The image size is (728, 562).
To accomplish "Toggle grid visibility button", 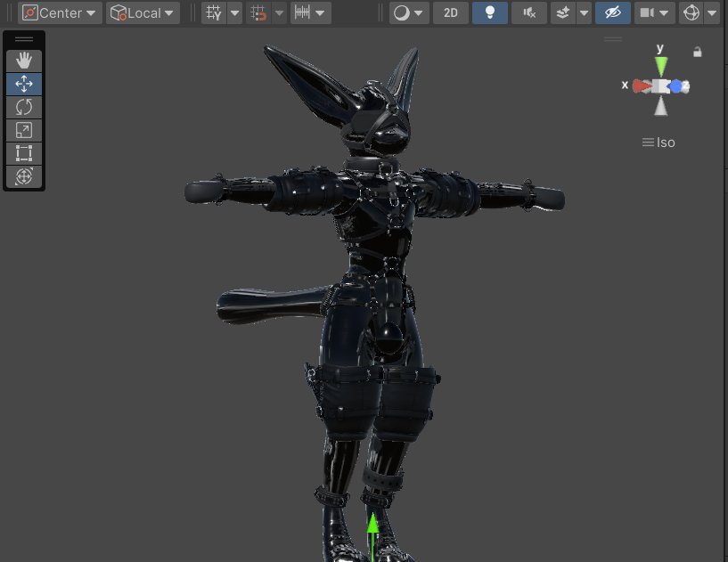I will pyautogui.click(x=214, y=13).
